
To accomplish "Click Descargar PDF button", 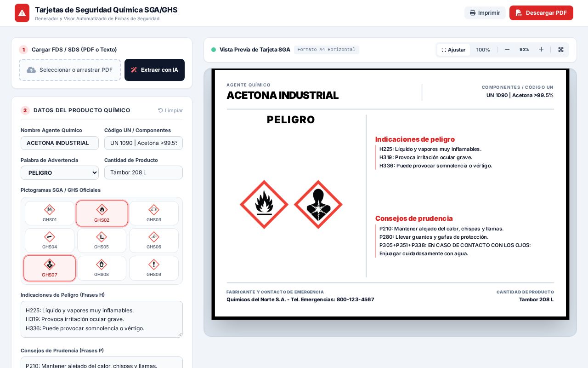I will click(x=541, y=13).
